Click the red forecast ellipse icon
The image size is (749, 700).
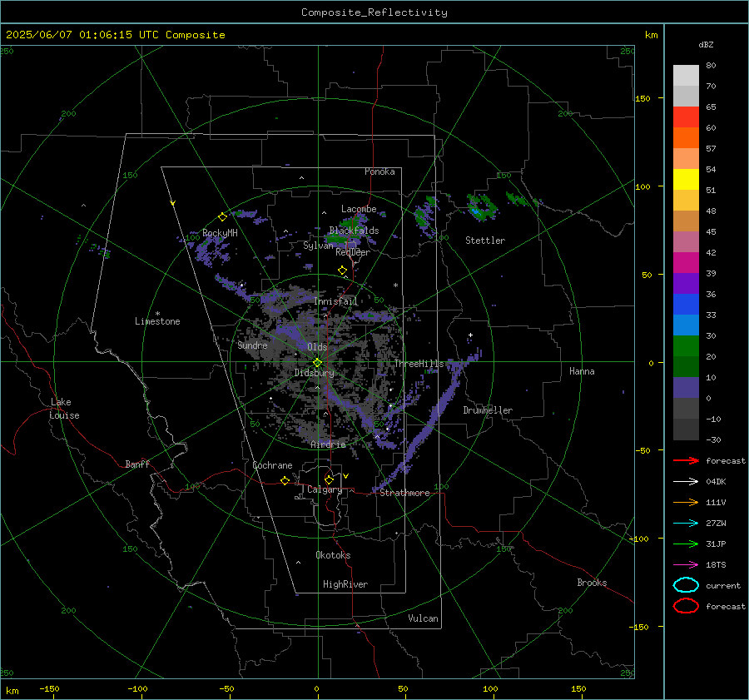coord(686,606)
